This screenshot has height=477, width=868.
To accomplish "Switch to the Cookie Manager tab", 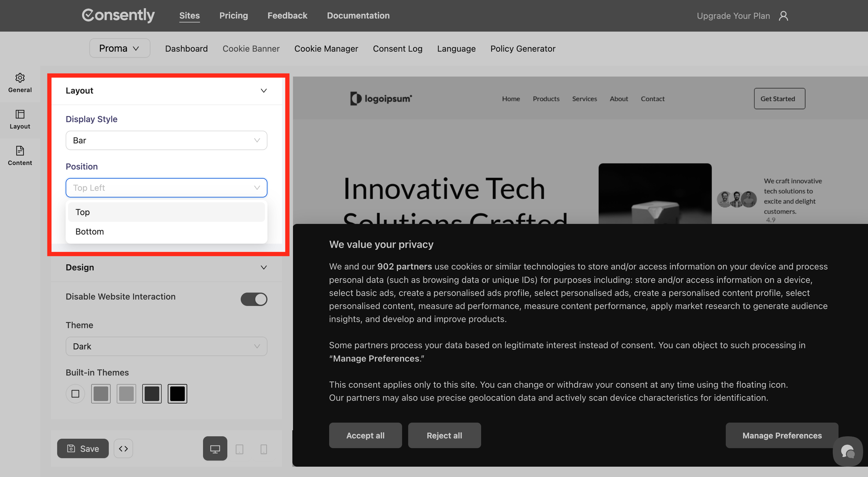I will click(326, 49).
